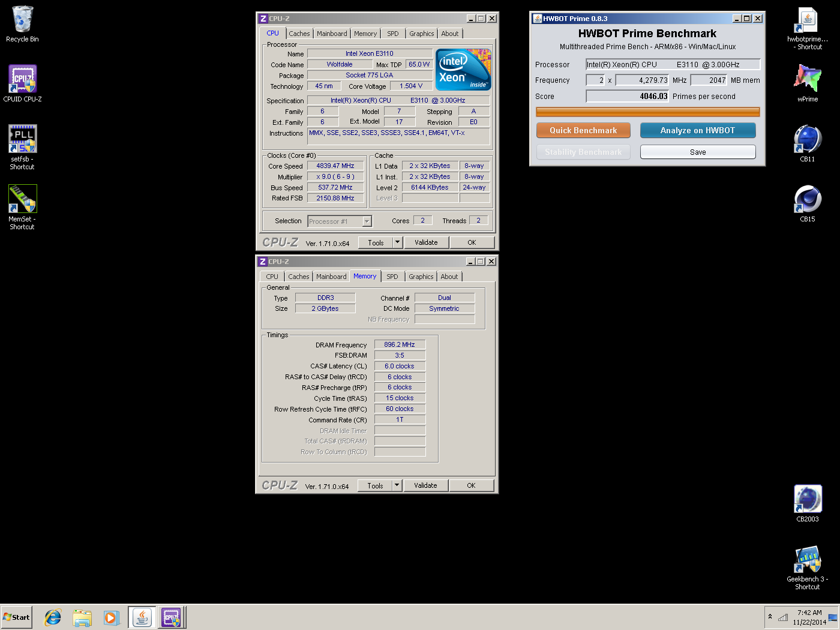Open SPD tab in bottom CPU-Z window
The image size is (840, 630).
pos(392,277)
